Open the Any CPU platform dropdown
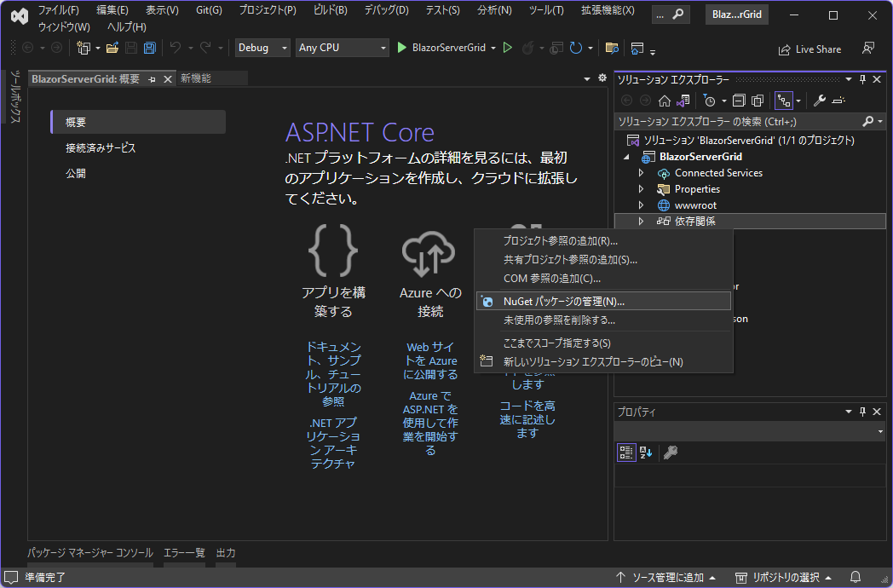The height and width of the screenshot is (588, 893). (x=343, y=48)
